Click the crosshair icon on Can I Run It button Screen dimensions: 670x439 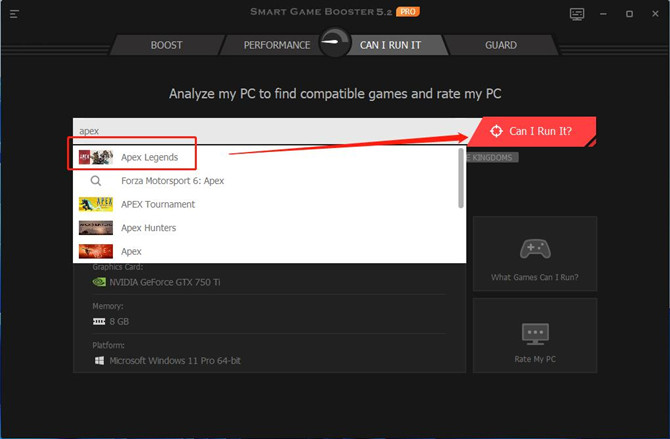pyautogui.click(x=496, y=131)
